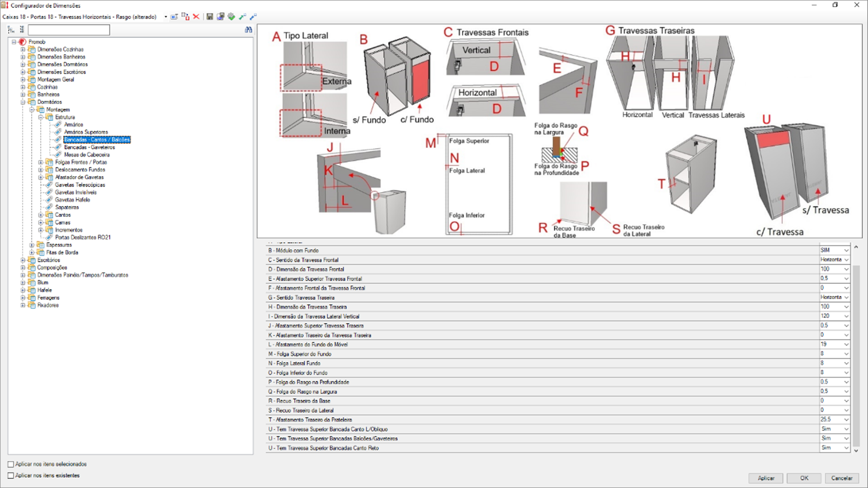Select Gavetas Telescópicas tree item
868x488 pixels.
[x=80, y=185]
